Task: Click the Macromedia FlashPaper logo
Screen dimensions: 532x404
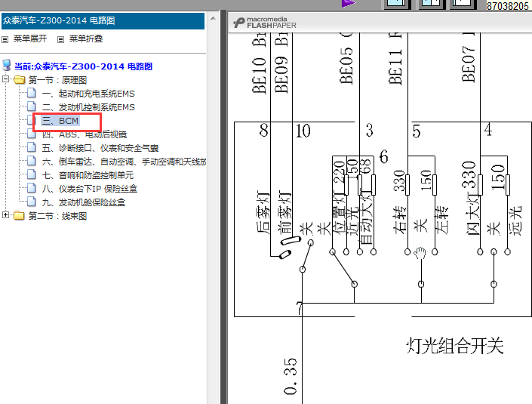Action: (x=265, y=23)
